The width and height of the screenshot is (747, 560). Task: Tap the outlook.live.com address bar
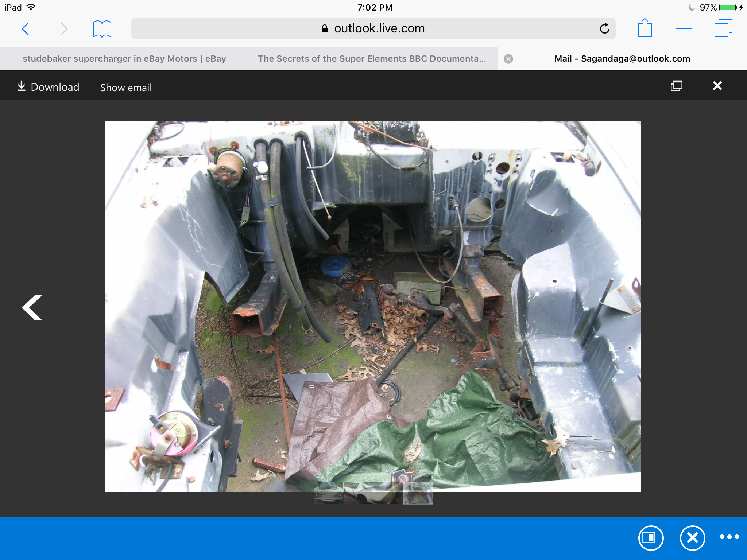pyautogui.click(x=373, y=28)
